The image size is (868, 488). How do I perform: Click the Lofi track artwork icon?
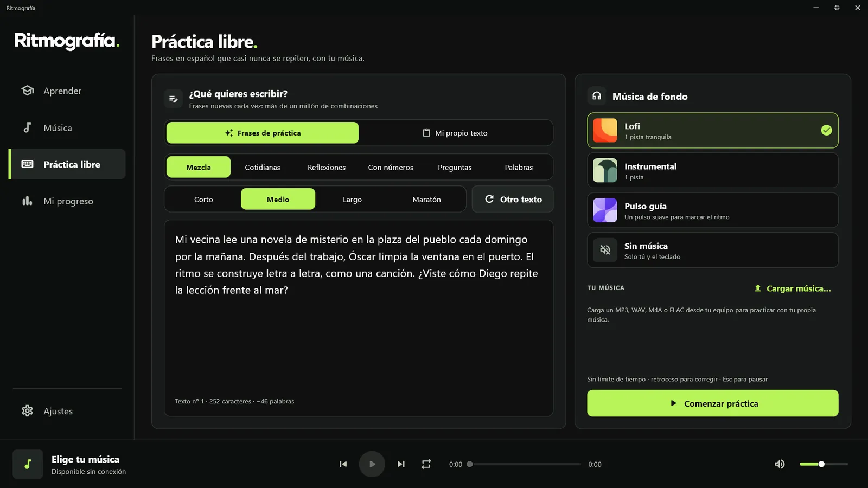605,130
